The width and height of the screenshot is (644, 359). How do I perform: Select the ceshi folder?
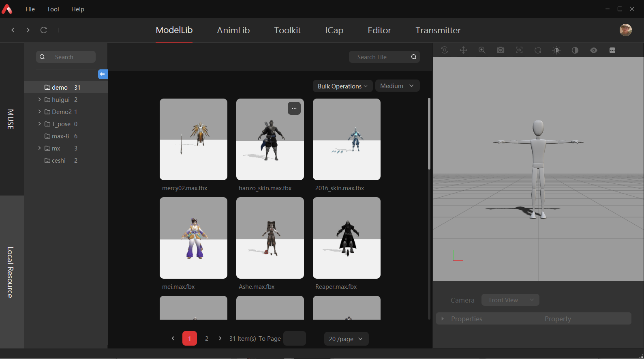(66, 160)
